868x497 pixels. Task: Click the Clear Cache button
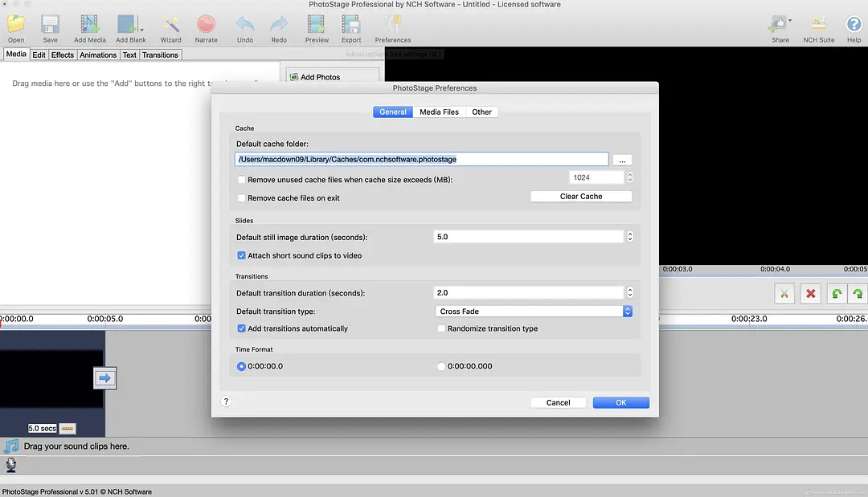point(581,196)
